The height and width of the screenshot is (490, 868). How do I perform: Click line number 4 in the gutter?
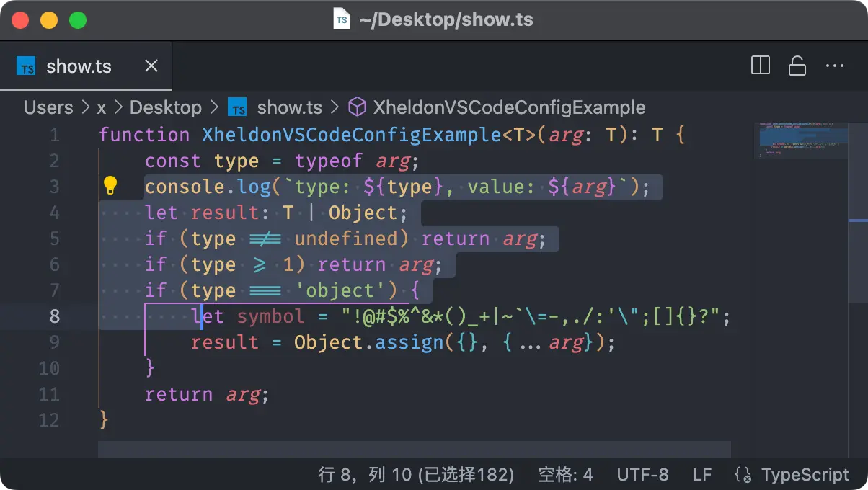55,213
